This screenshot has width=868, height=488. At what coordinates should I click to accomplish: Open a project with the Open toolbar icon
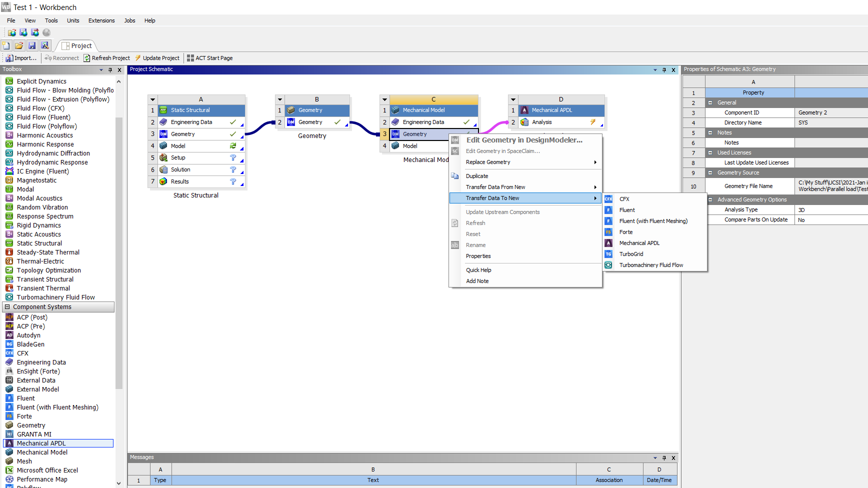point(18,45)
